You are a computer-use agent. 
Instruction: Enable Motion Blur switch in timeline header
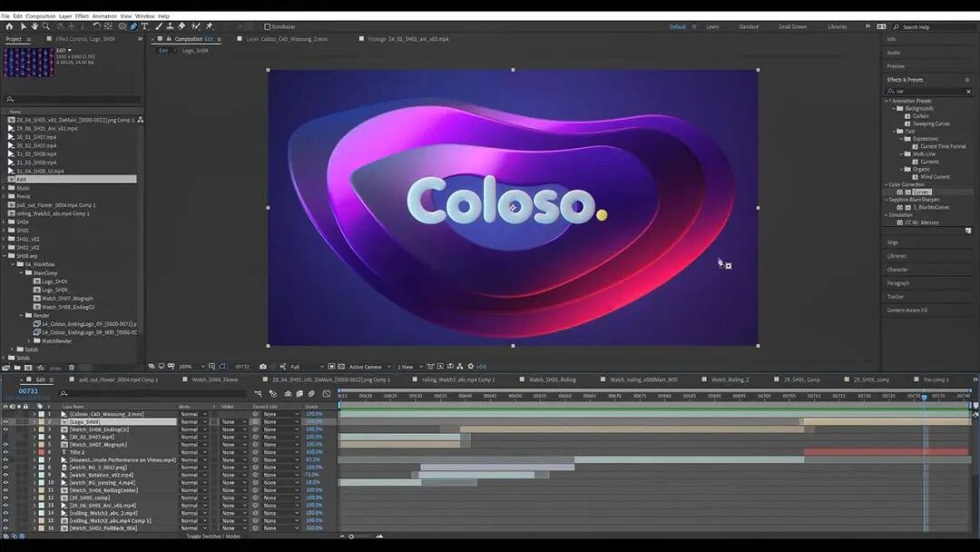[x=311, y=393]
